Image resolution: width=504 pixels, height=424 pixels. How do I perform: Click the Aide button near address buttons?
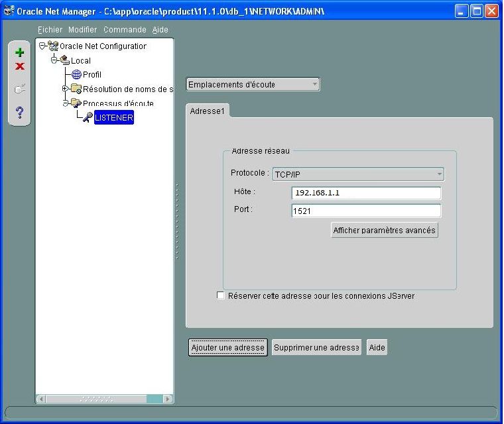[377, 348]
